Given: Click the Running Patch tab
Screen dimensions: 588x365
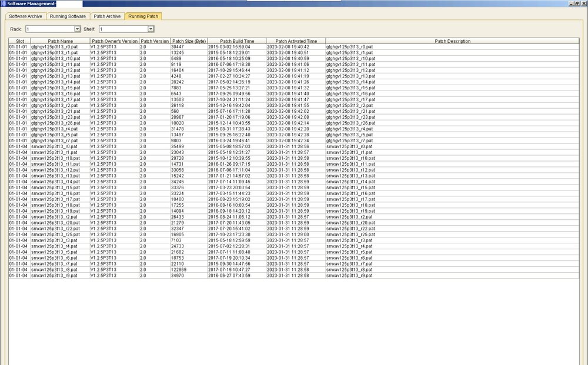Looking at the screenshot, I should pyautogui.click(x=143, y=16).
